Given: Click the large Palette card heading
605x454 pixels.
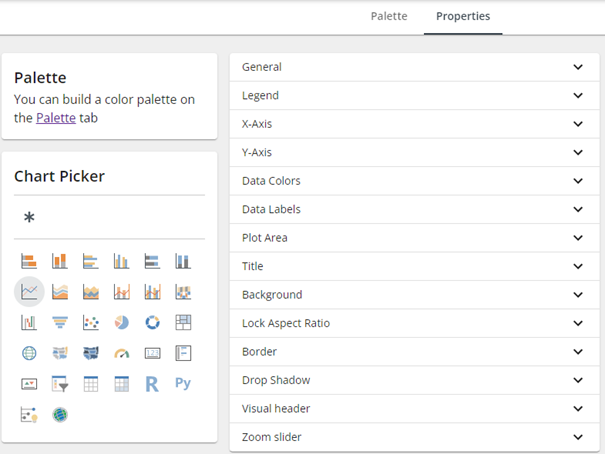Looking at the screenshot, I should pyautogui.click(x=40, y=78).
